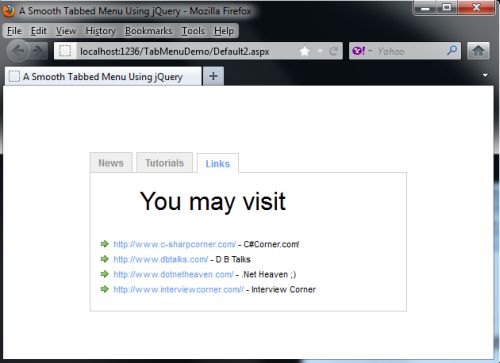Click green arrow beside c-sharpcorner link
This screenshot has height=363, width=500.
(x=105, y=244)
